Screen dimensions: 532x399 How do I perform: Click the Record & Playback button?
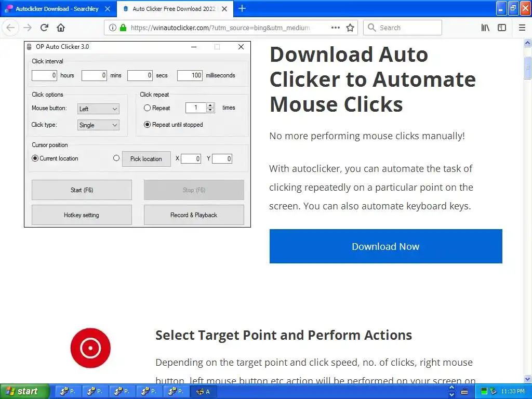click(x=194, y=215)
